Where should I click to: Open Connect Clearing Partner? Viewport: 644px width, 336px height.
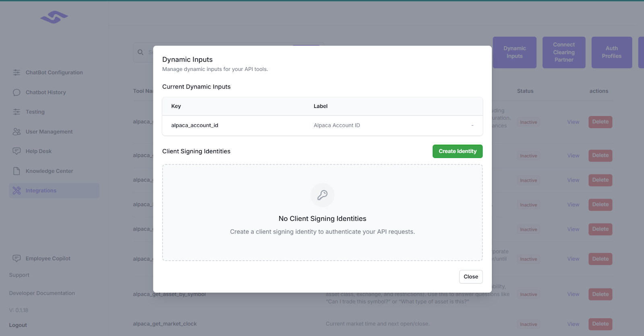(563, 52)
